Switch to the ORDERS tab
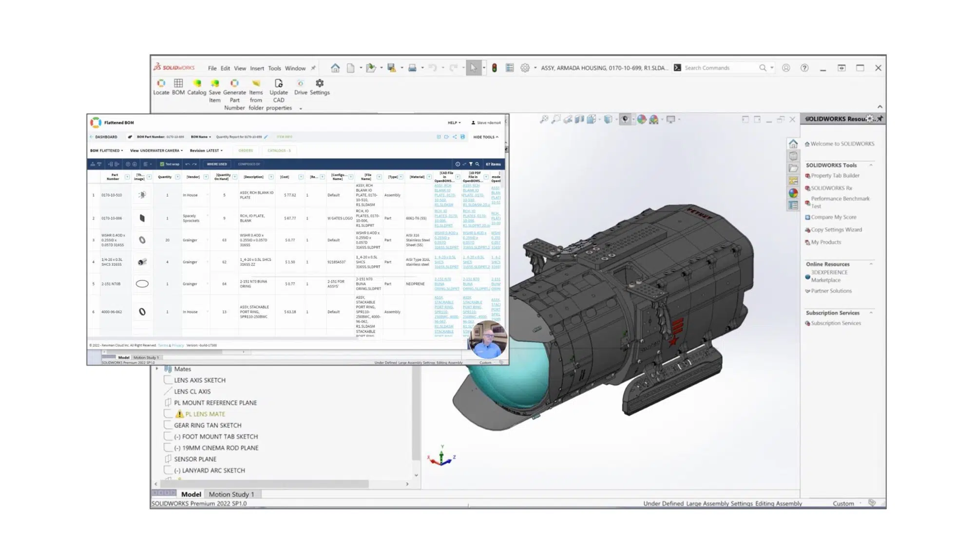974x560 pixels. [x=246, y=150]
